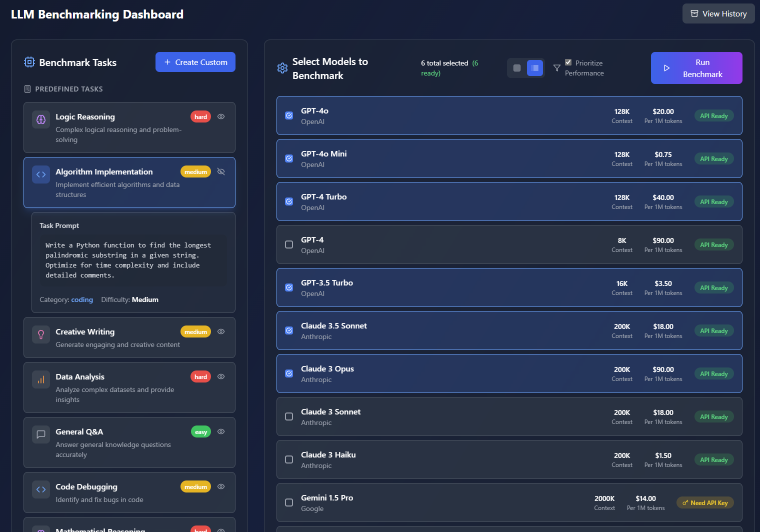Click the 2000K context value for Gemini
760x532 pixels.
[x=604, y=498]
